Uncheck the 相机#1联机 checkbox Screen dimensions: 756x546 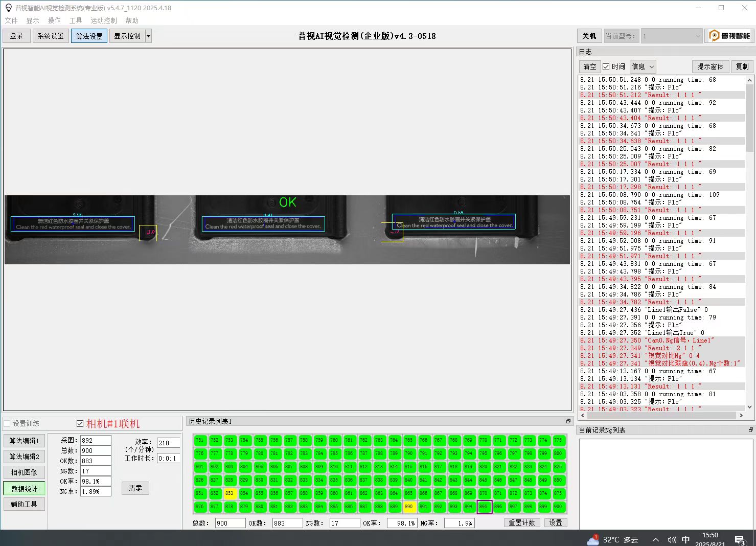point(80,423)
